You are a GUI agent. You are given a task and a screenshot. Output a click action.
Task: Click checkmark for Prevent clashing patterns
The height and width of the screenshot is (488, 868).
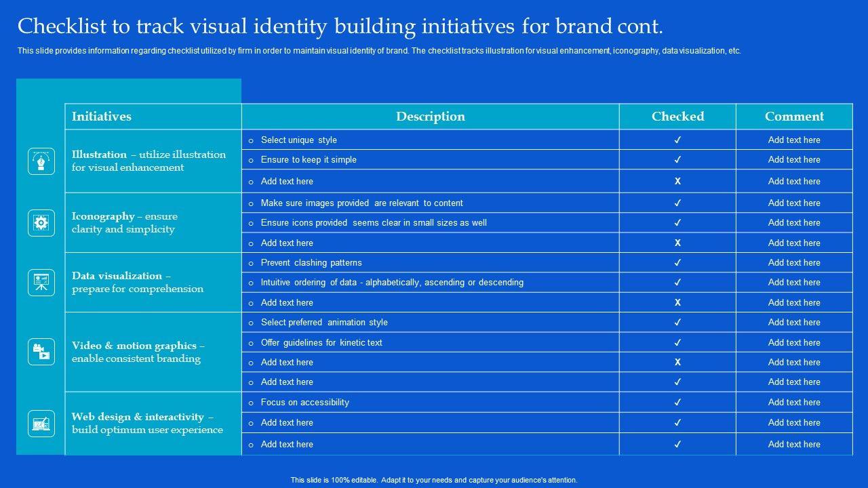point(677,262)
